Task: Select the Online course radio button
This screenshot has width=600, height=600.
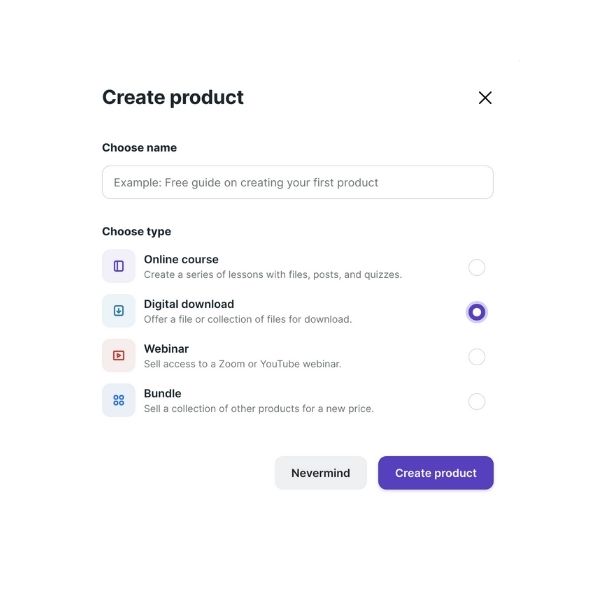Action: click(x=476, y=267)
